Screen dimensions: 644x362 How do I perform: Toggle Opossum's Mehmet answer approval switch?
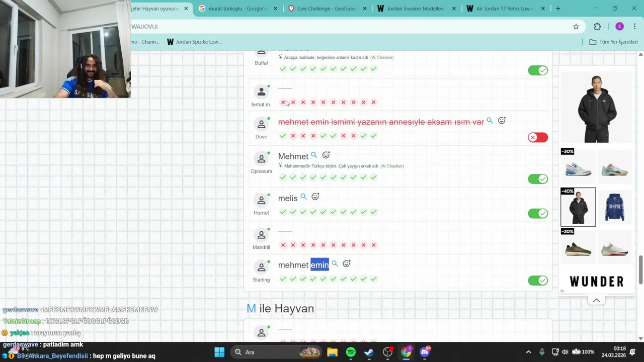538,179
